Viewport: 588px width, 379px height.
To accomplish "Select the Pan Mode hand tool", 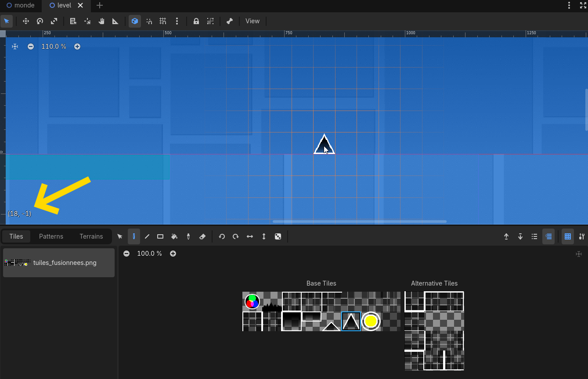I will (101, 21).
